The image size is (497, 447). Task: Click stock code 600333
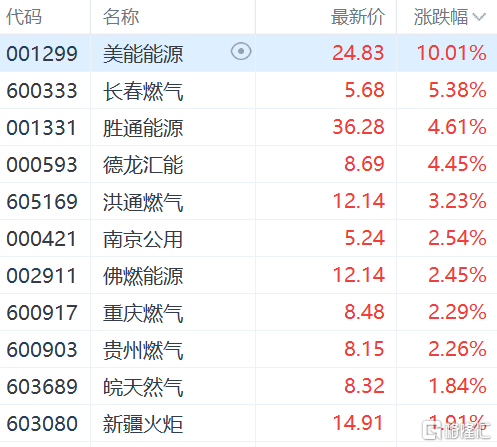point(42,91)
